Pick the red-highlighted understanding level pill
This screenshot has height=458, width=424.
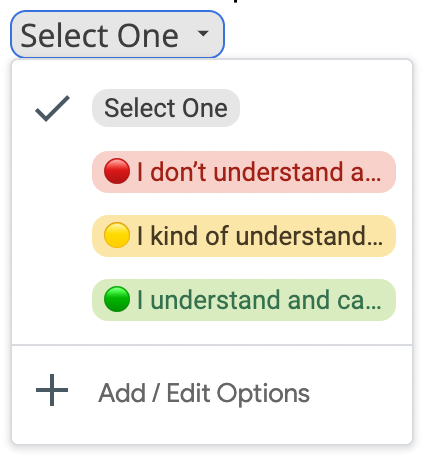coord(244,172)
